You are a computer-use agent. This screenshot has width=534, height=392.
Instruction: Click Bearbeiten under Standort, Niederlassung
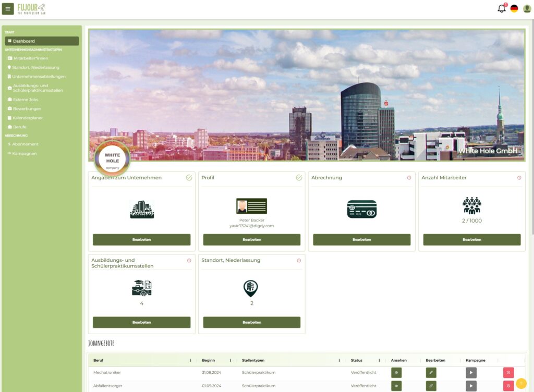tap(251, 322)
